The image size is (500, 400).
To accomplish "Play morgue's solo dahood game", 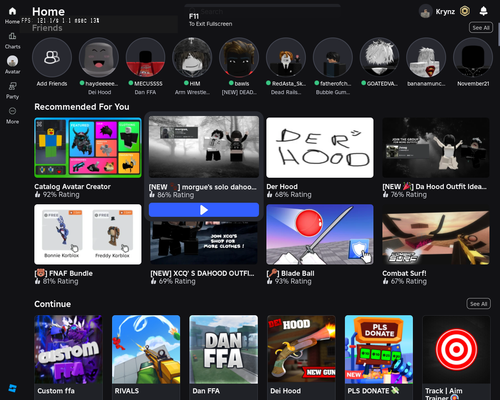I will point(204,210).
